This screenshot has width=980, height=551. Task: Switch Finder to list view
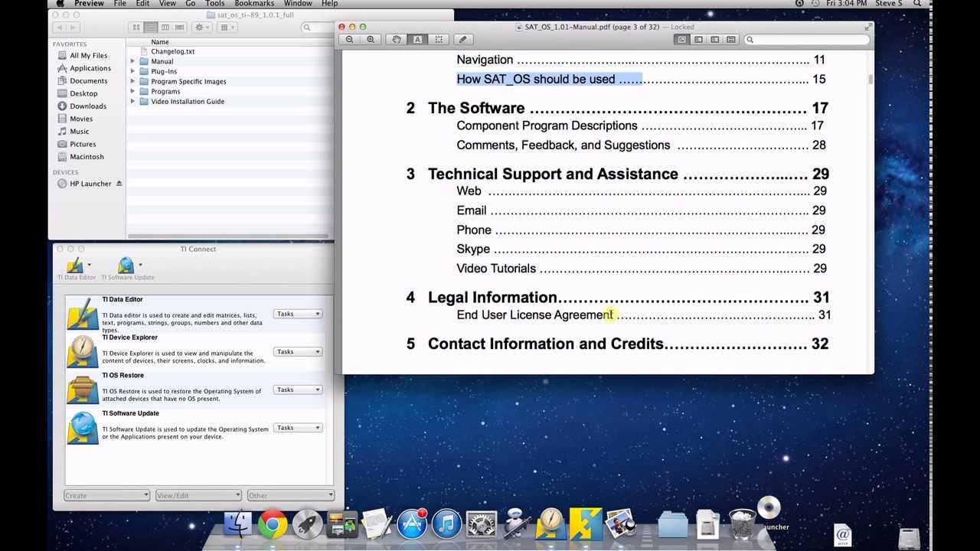pos(151,28)
